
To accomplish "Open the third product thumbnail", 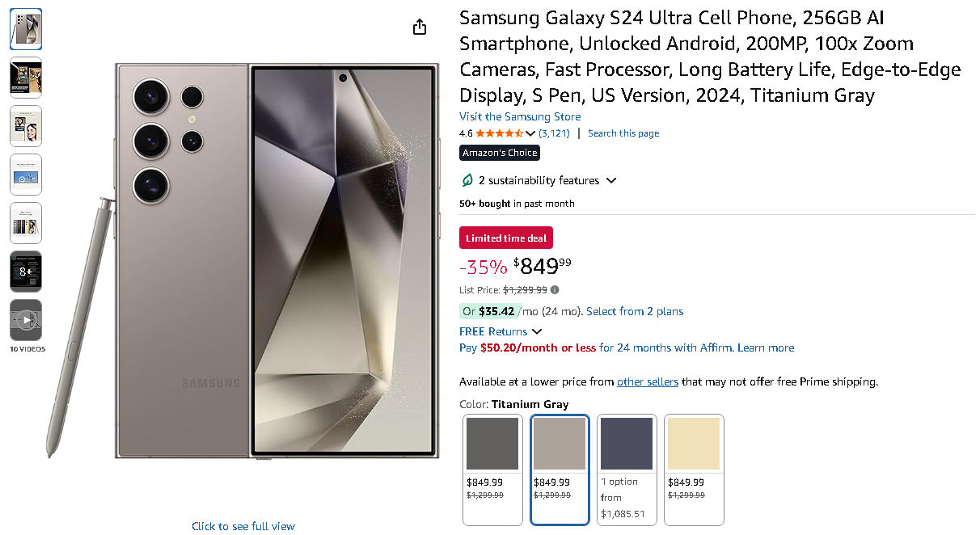I will click(x=26, y=126).
